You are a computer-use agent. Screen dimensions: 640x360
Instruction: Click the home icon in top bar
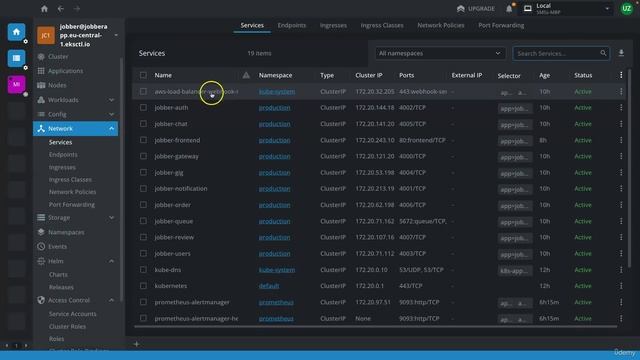(44, 9)
